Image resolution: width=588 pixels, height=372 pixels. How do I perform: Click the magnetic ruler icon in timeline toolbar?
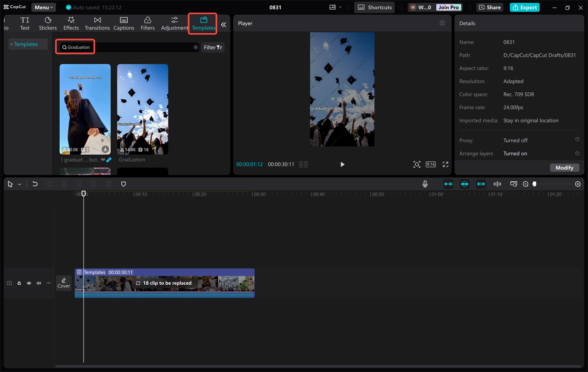pos(513,184)
